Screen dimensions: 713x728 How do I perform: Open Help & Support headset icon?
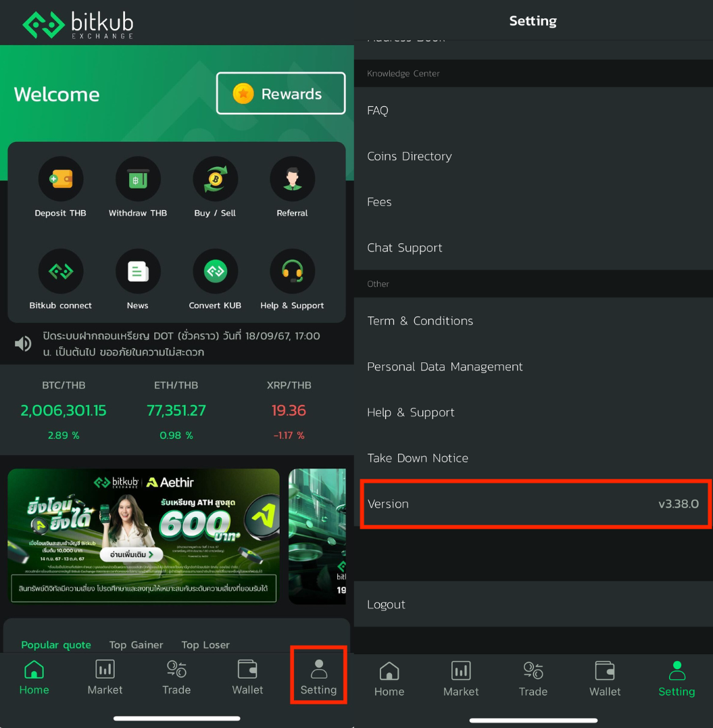293,271
